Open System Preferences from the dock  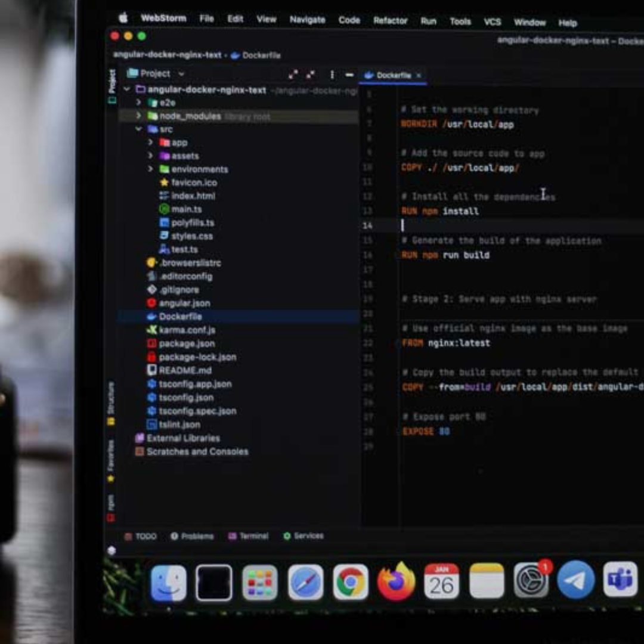(531, 580)
